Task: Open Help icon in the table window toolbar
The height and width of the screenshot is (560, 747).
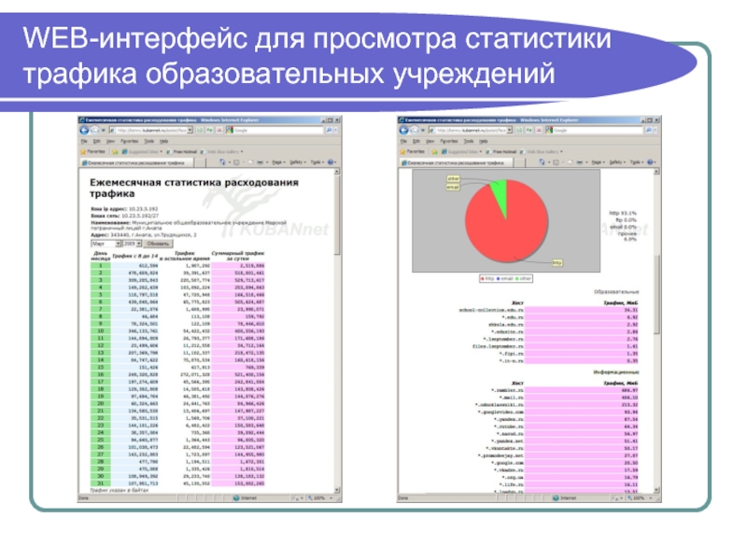Action: click(331, 162)
